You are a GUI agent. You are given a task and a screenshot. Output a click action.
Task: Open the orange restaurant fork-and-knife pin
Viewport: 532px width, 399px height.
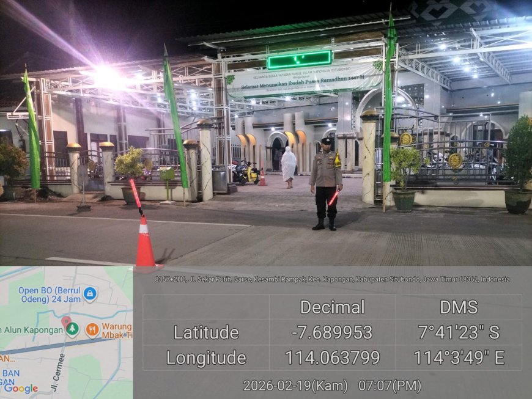coord(92,330)
